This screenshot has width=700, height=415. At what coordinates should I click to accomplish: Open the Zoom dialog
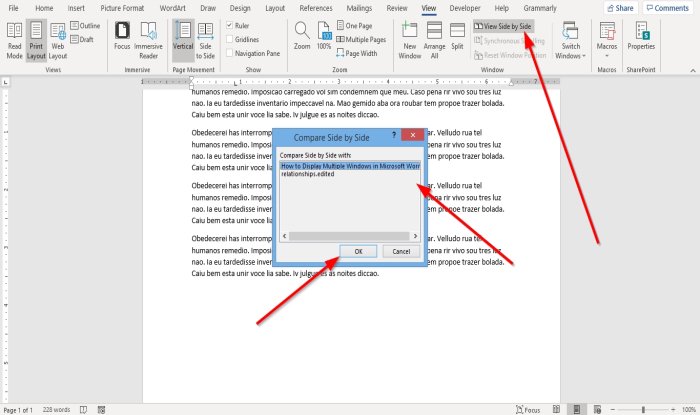[302, 36]
